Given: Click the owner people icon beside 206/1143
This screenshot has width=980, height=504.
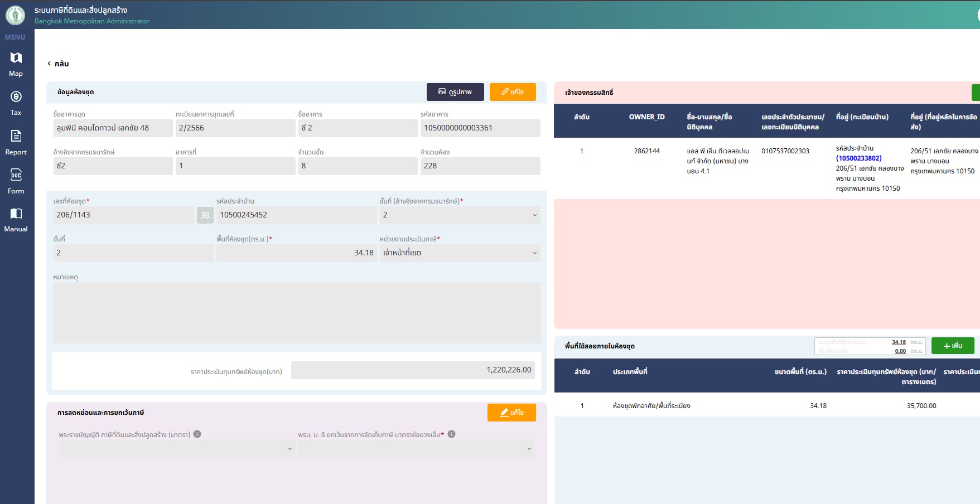Looking at the screenshot, I should coord(205,215).
